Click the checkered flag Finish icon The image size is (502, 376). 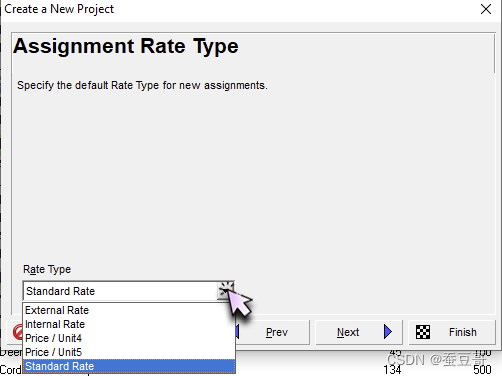point(423,332)
